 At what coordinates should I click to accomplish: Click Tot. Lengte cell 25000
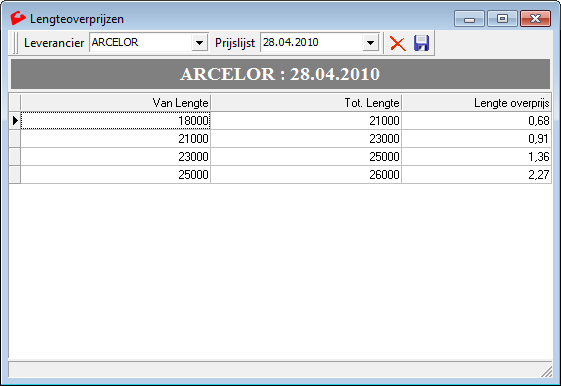pyautogui.click(x=306, y=157)
